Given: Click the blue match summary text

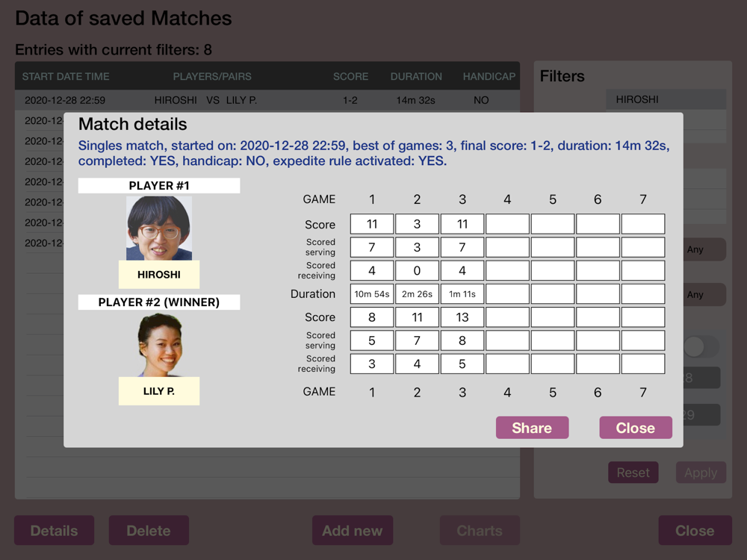Looking at the screenshot, I should point(374,153).
